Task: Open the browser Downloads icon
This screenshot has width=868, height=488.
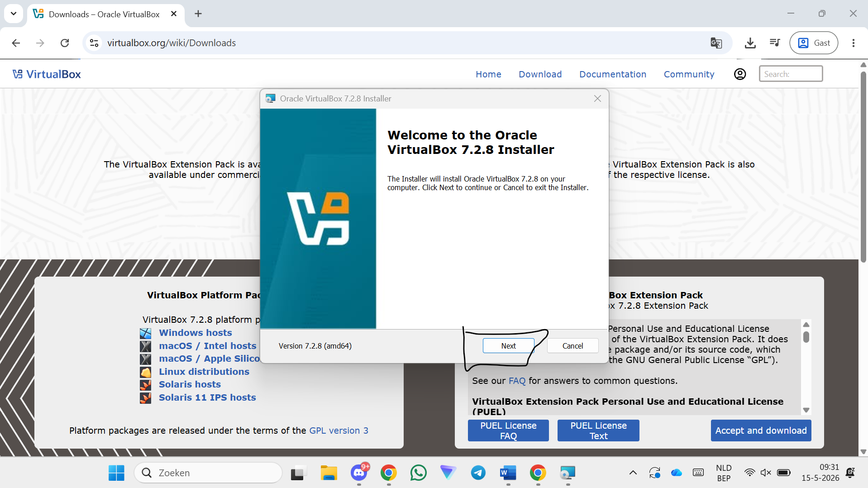Action: point(750,43)
